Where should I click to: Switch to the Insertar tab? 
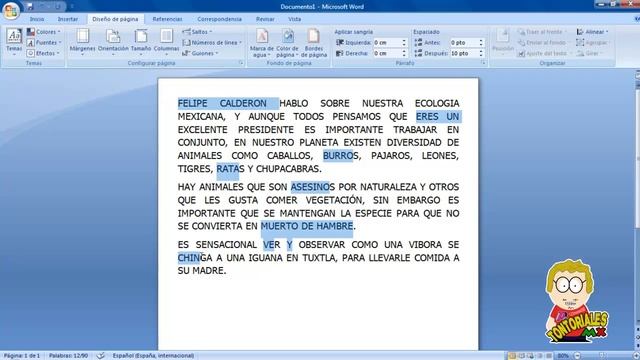pos(68,19)
